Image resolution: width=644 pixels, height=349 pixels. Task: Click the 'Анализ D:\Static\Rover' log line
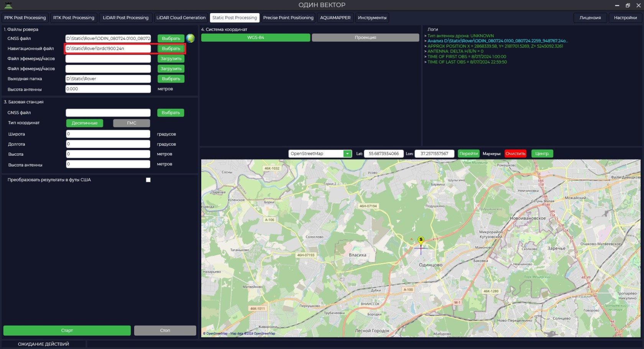(498, 41)
